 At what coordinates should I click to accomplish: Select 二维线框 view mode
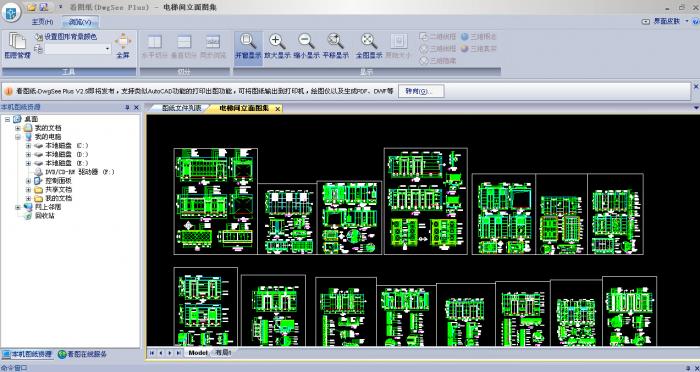[437, 37]
